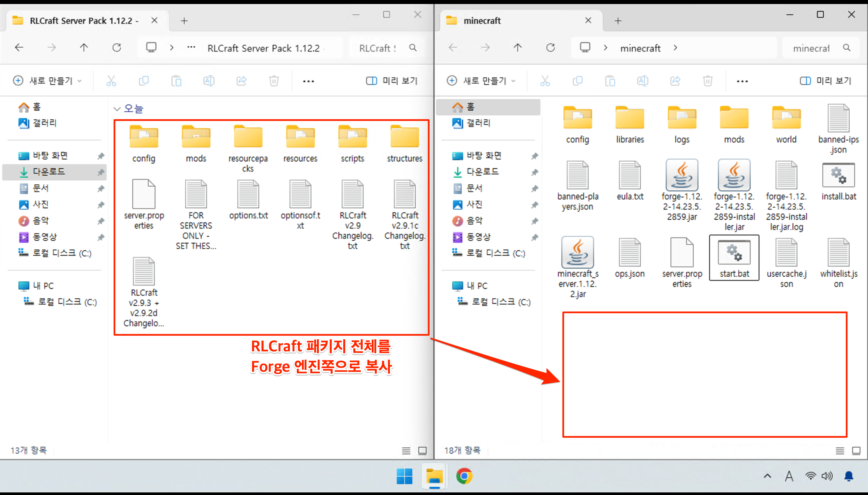Click the Cut icon in left window toolbar
This screenshot has height=495, width=868.
coord(111,81)
